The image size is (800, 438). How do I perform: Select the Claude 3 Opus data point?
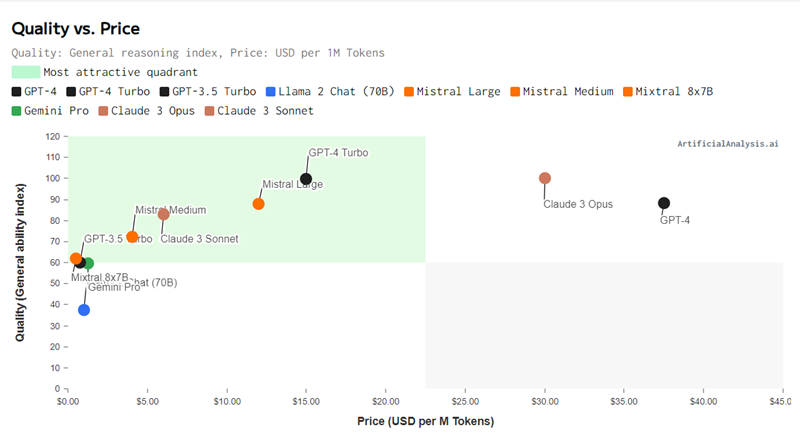(x=545, y=178)
